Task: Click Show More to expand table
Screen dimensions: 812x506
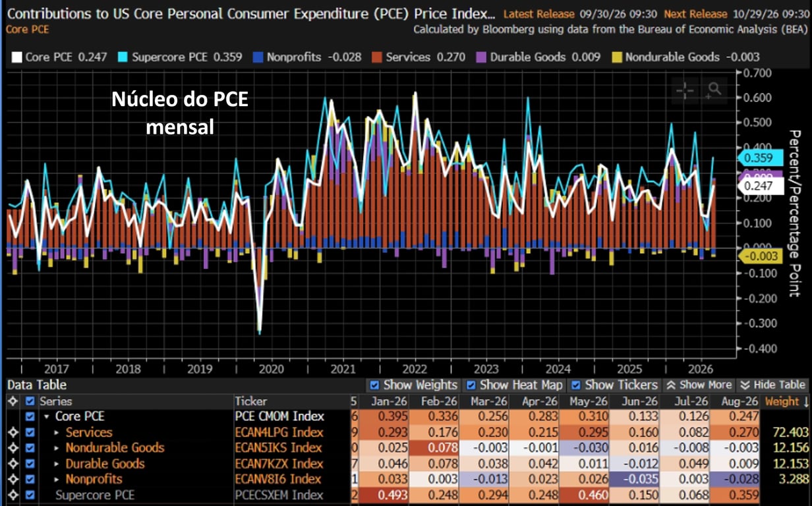Action: [x=699, y=385]
